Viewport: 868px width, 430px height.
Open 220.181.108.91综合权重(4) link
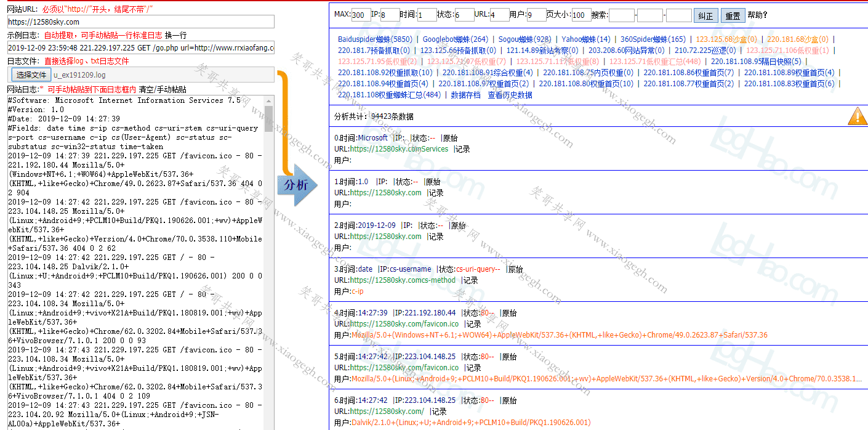[x=488, y=72]
